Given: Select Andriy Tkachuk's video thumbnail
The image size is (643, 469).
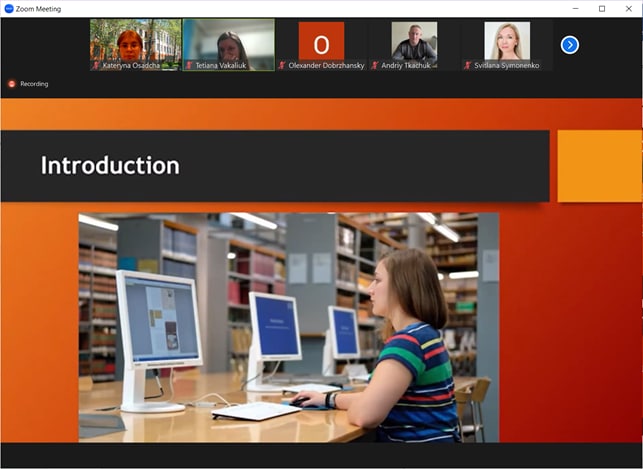Looking at the screenshot, I should click(x=414, y=41).
